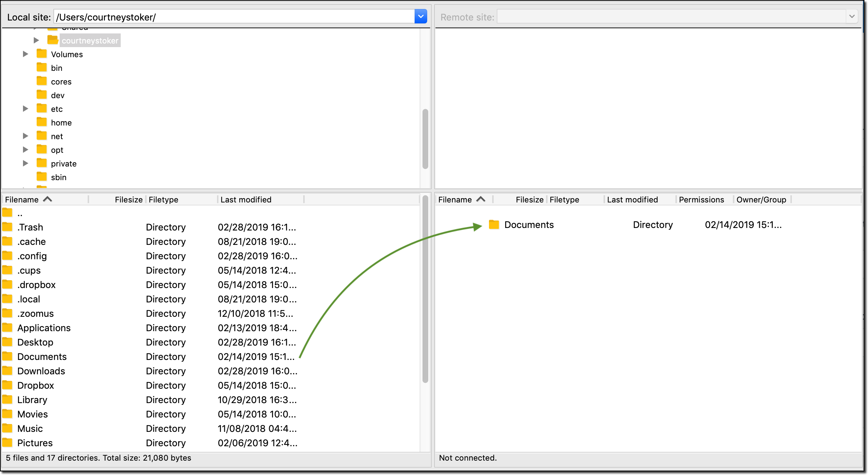Select the Movies folder icon in local list
Viewport: 868px width, 475px height.
[8, 414]
